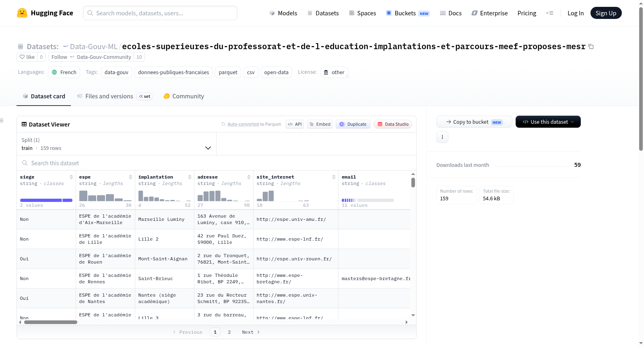Open the Datasets nav item

(323, 13)
